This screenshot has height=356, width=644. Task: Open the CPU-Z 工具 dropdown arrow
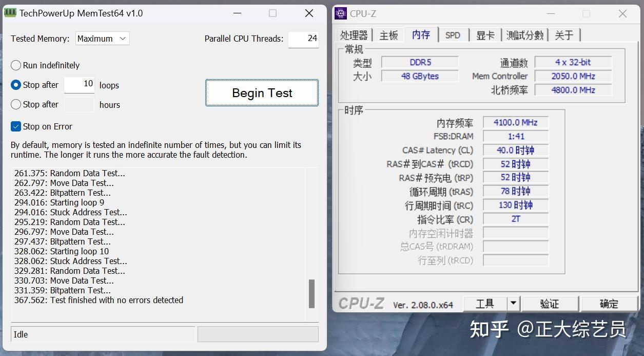[513, 304]
